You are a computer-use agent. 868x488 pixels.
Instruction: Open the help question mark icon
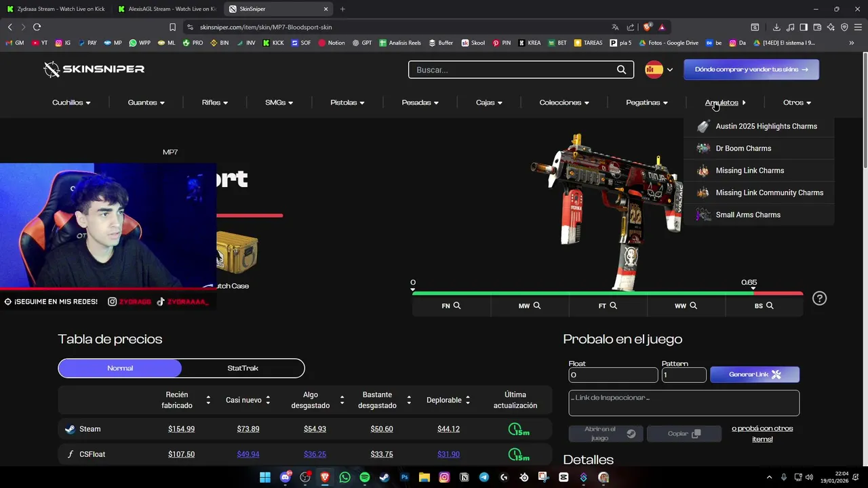click(819, 298)
